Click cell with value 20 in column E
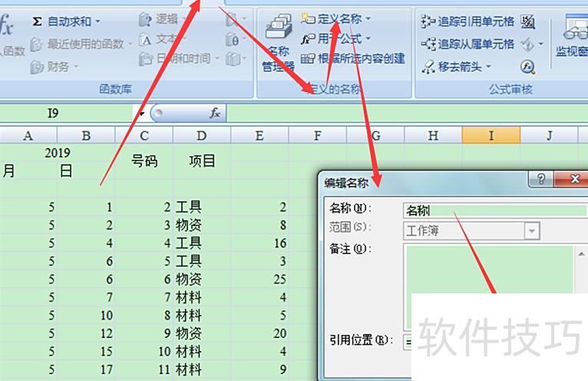This screenshot has height=381, width=588. tap(259, 333)
